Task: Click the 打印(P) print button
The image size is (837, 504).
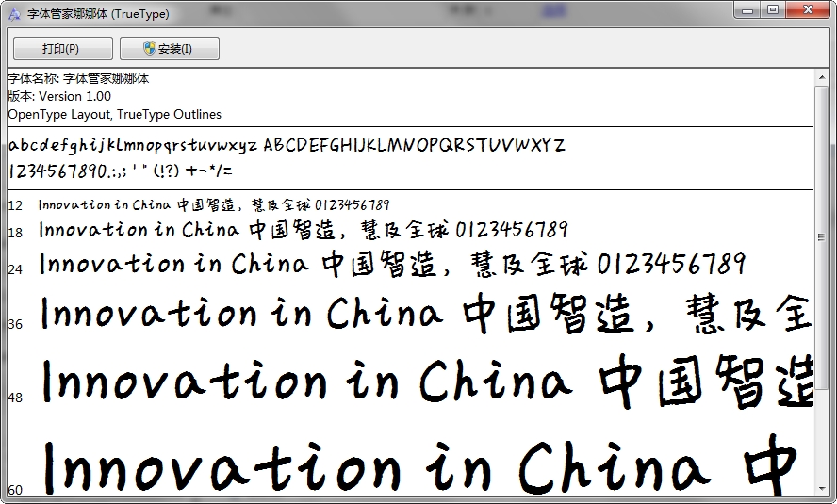Action: pyautogui.click(x=62, y=49)
